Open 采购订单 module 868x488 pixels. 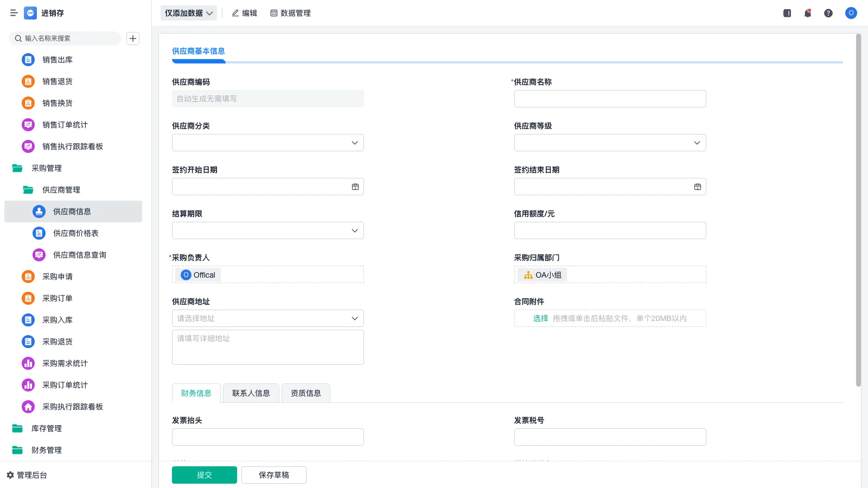pos(56,298)
